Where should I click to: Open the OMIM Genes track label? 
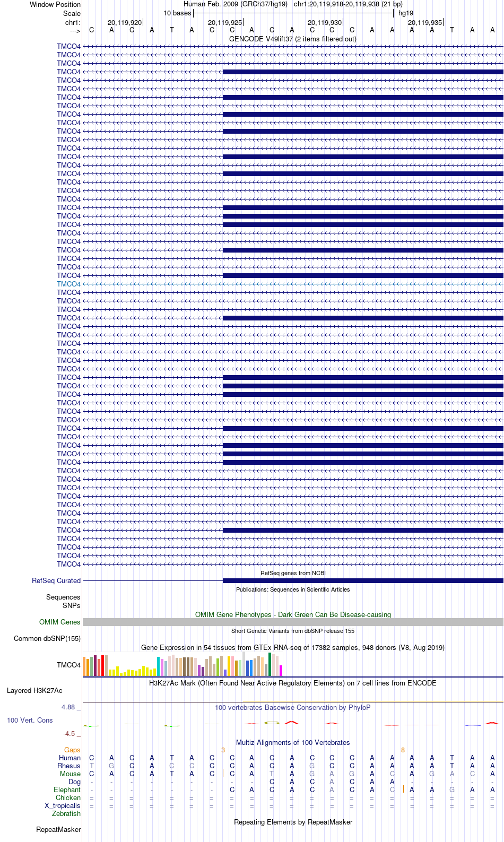[x=60, y=622]
